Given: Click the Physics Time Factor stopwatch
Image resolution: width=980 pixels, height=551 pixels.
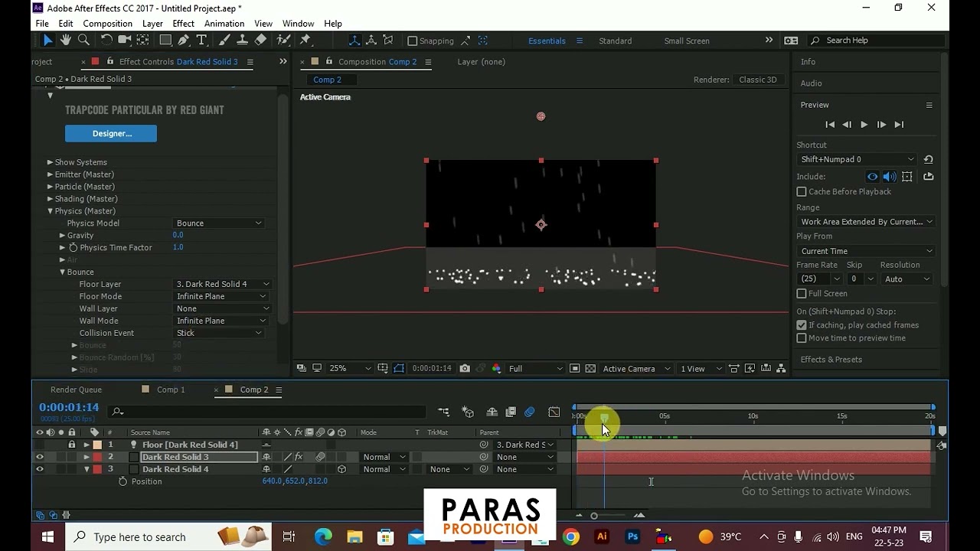Looking at the screenshot, I should click(73, 247).
